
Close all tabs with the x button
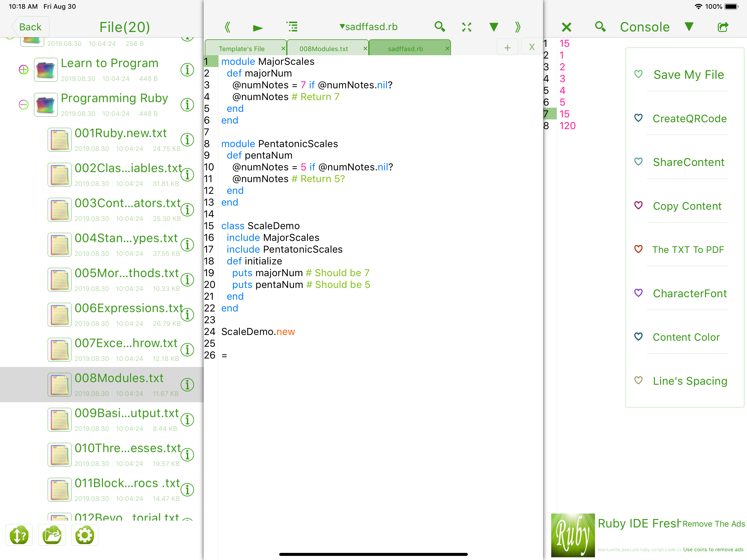[532, 47]
